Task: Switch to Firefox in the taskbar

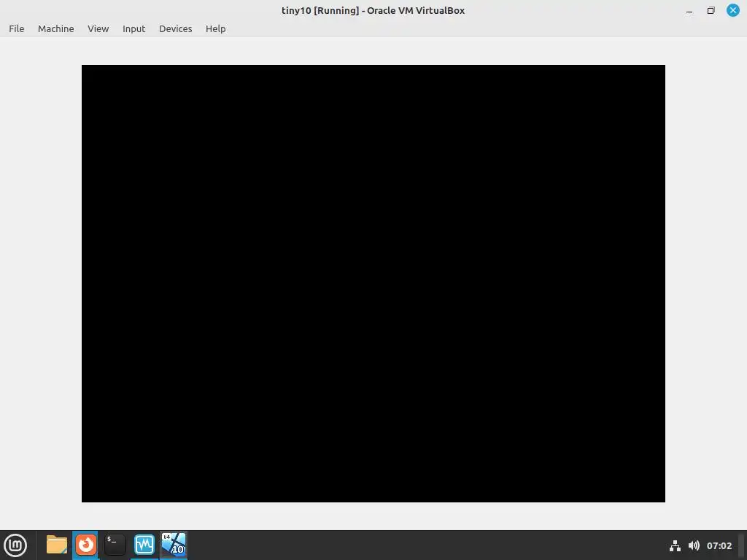Action: tap(86, 545)
